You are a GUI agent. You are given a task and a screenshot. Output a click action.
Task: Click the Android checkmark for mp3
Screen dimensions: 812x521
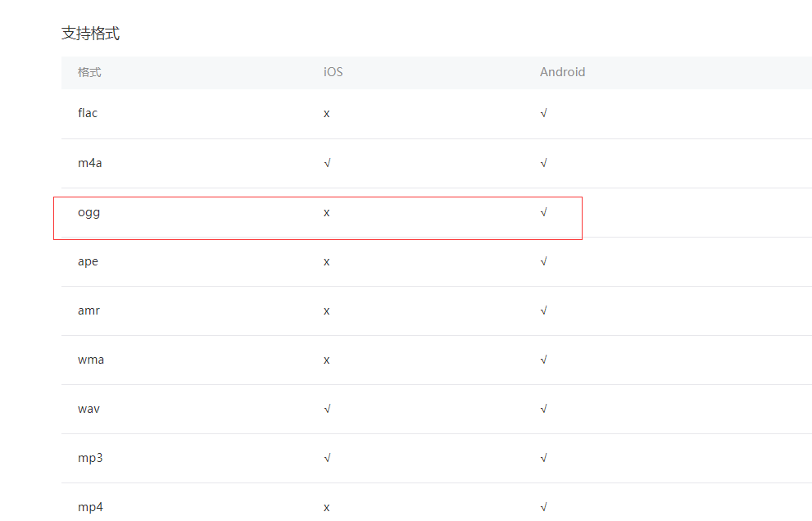[x=543, y=458]
